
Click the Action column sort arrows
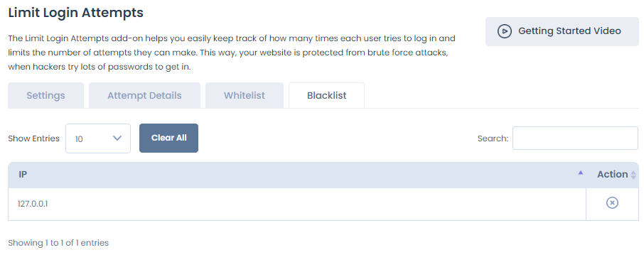[633, 175]
